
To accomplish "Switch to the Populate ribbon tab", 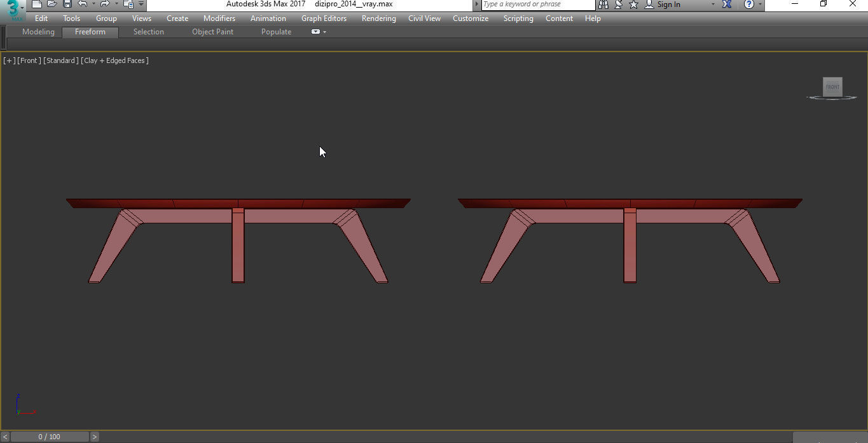I will pos(276,32).
